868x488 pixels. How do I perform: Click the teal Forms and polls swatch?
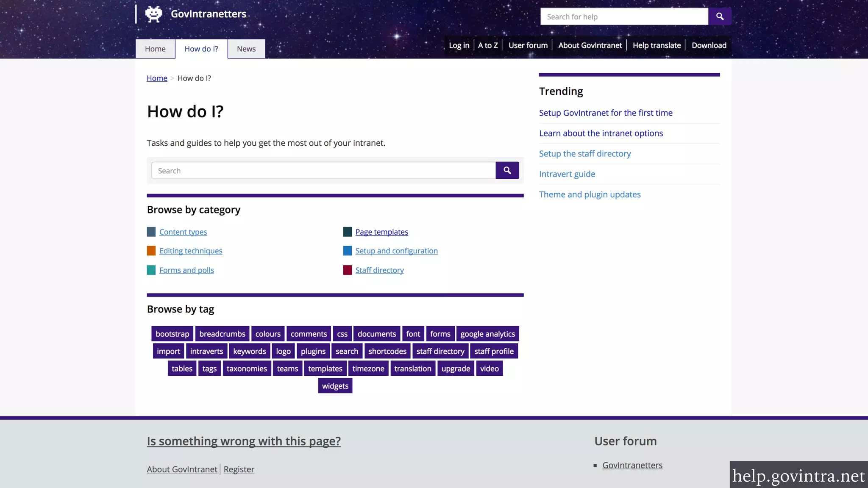point(151,270)
